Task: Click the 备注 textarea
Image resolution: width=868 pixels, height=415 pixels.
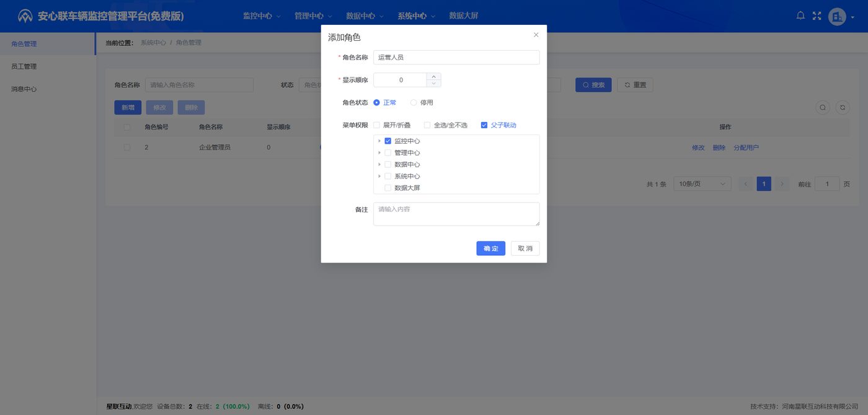Action: click(x=456, y=214)
